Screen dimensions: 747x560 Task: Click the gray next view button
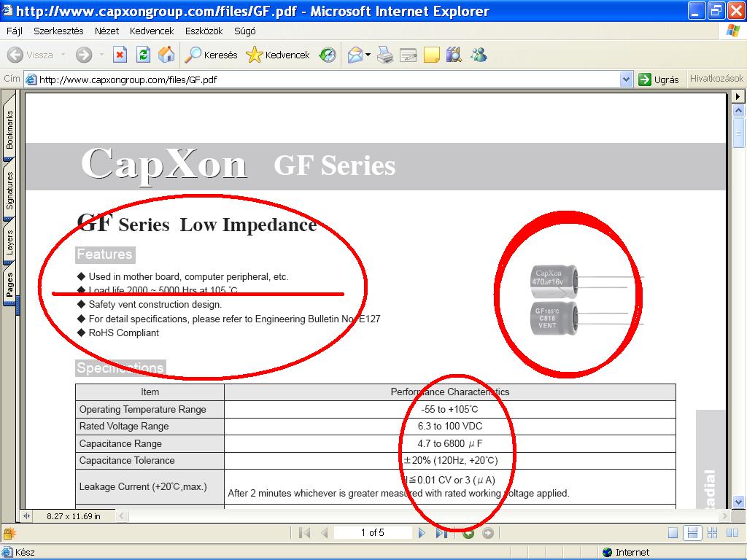[488, 533]
